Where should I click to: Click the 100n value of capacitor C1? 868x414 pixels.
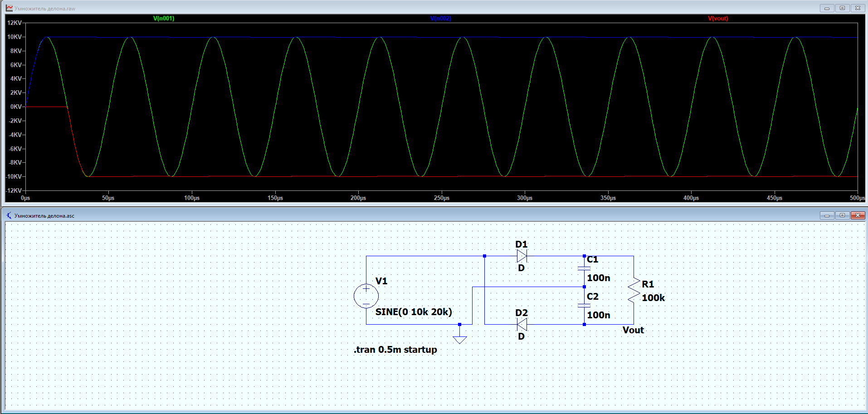pos(598,278)
